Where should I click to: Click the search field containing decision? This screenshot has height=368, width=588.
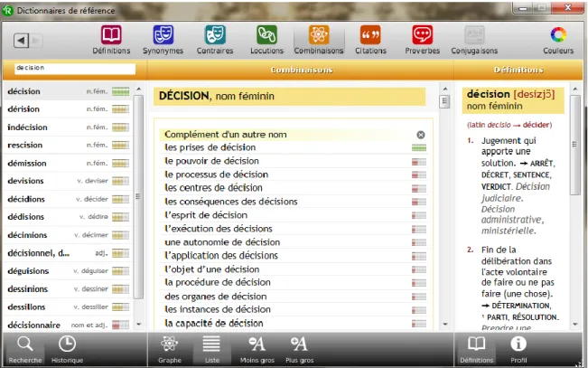[x=75, y=69]
